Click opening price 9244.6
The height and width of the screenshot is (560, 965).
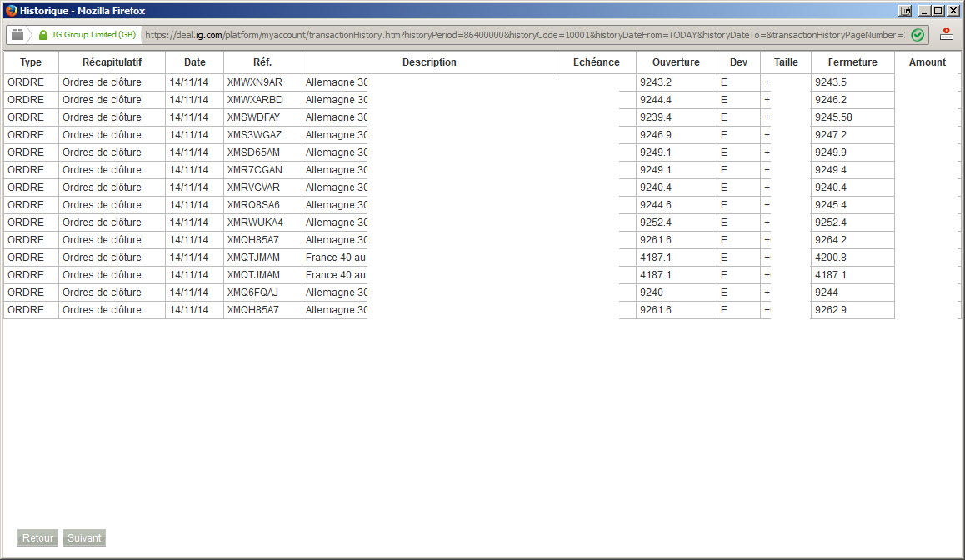tap(656, 205)
